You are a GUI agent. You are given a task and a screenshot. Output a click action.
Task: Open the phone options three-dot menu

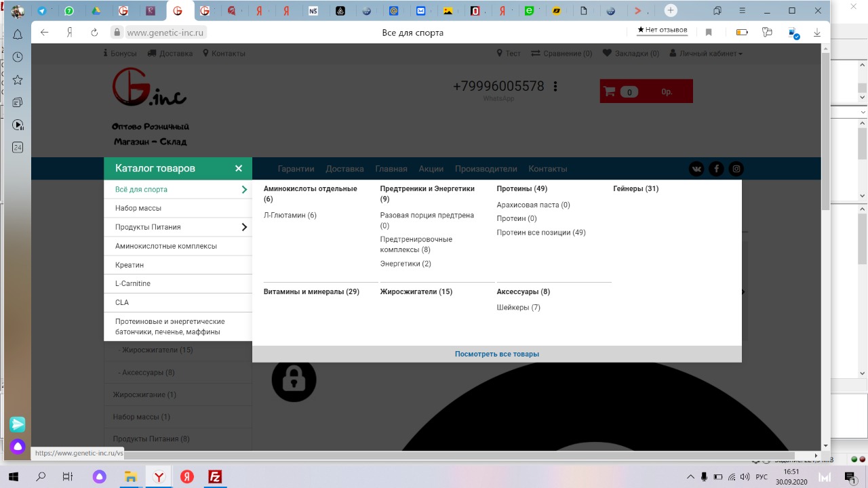pyautogui.click(x=555, y=87)
